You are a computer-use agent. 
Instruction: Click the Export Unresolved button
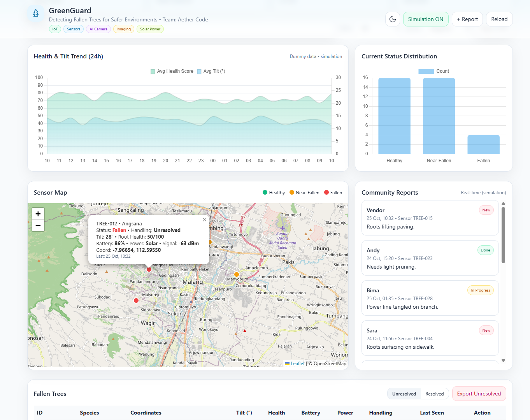coord(479,394)
